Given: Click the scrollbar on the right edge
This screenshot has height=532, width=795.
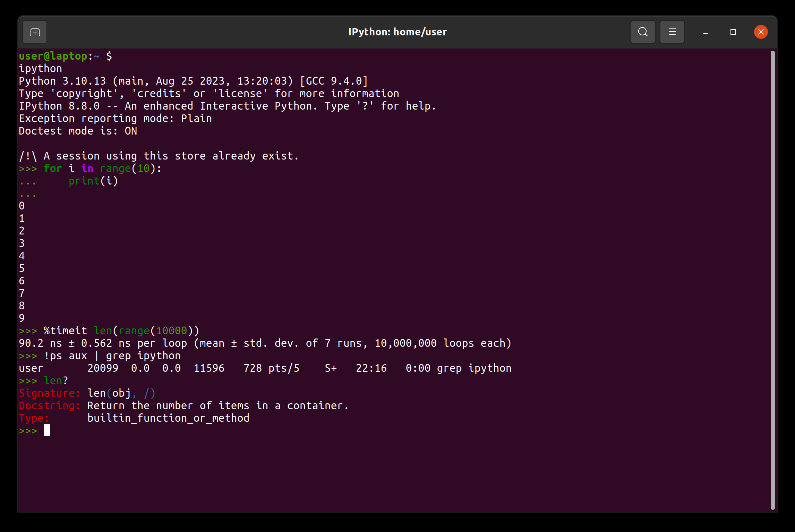Looking at the screenshot, I should coord(773,243).
